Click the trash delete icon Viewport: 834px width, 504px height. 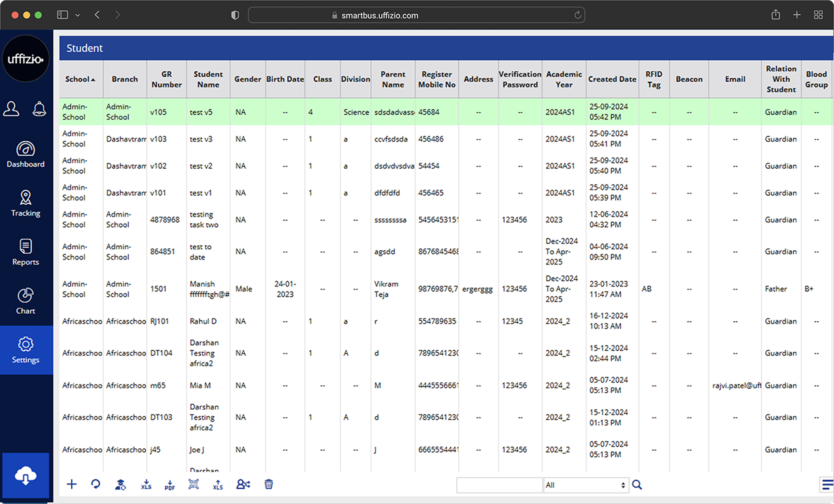pyautogui.click(x=268, y=484)
